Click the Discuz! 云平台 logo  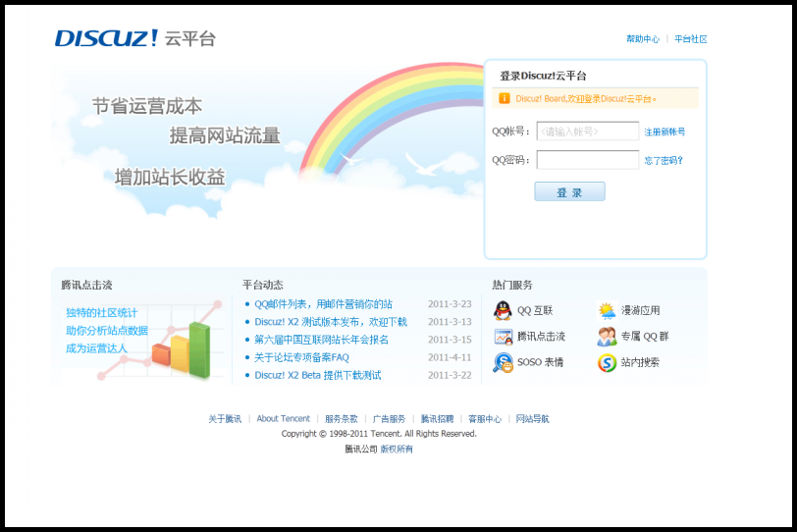(x=135, y=38)
